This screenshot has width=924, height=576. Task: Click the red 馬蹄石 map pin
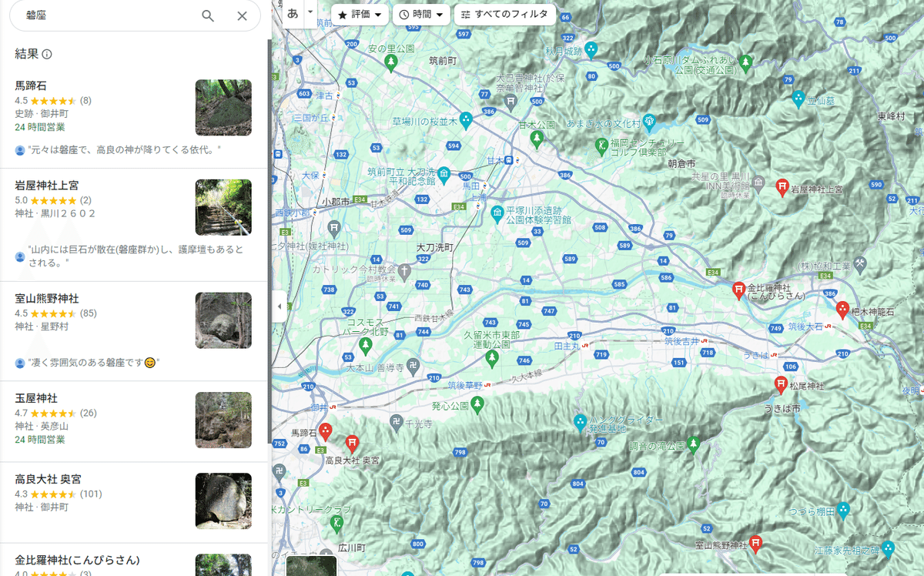tap(326, 432)
